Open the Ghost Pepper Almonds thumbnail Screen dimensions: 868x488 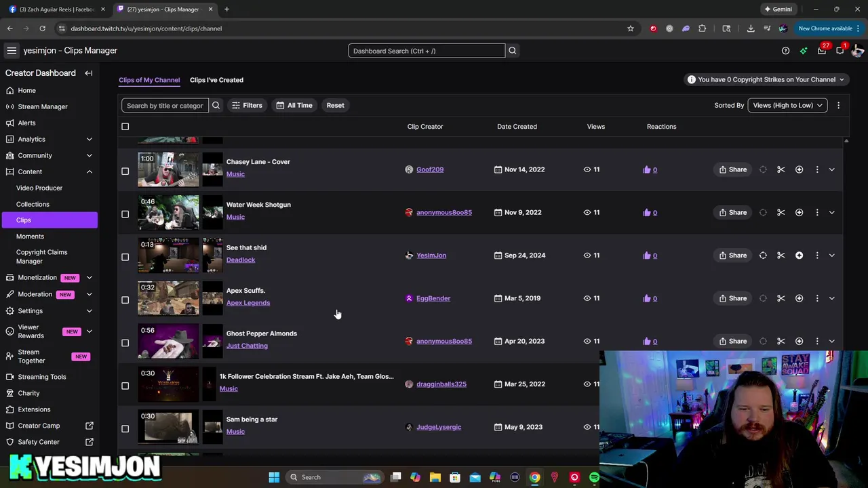169,341
